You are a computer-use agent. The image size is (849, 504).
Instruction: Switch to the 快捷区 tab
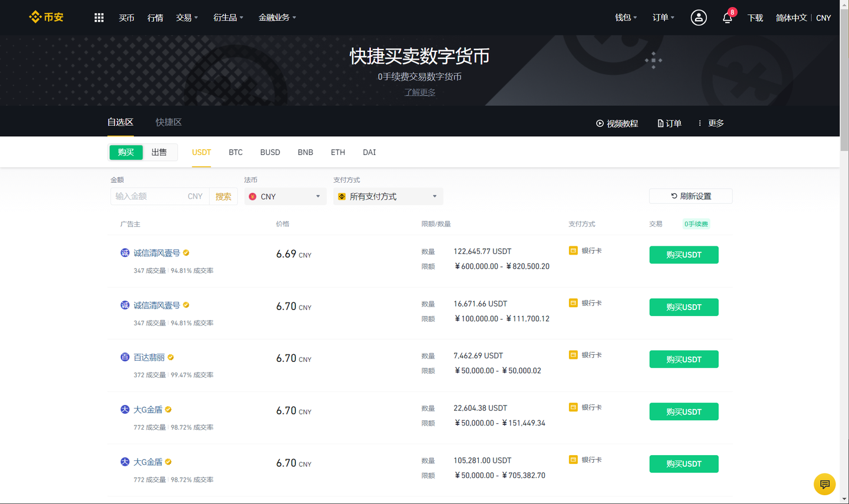tap(168, 122)
